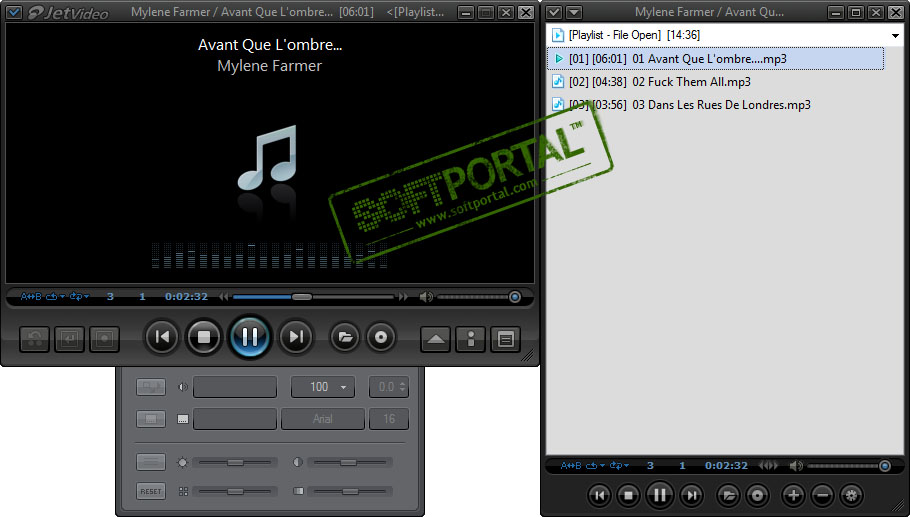Click the small speaker icon in settings panel
Viewport: 910px width, 517px height.
click(x=183, y=387)
